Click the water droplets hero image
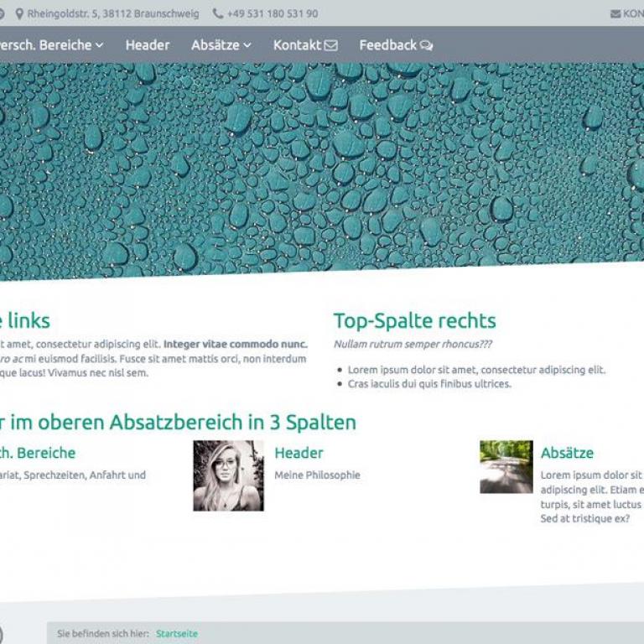The width and height of the screenshot is (644, 644). tap(322, 168)
